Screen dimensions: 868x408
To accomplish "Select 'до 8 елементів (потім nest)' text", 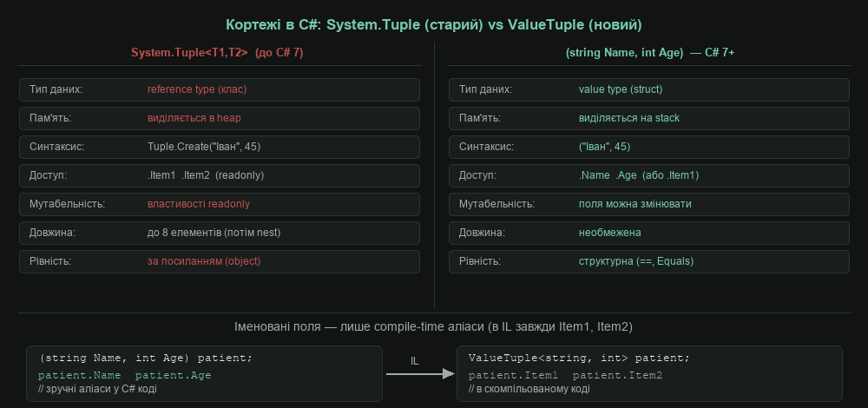I will tap(214, 233).
